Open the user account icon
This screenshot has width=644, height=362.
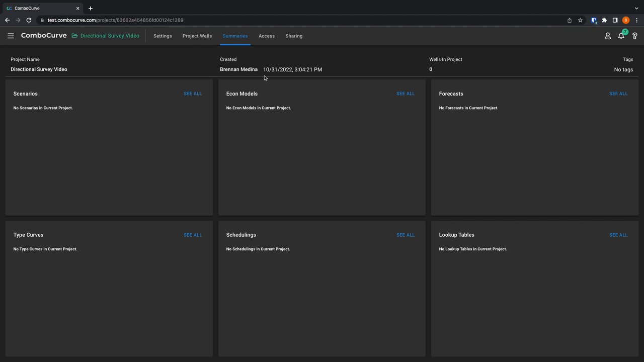607,36
